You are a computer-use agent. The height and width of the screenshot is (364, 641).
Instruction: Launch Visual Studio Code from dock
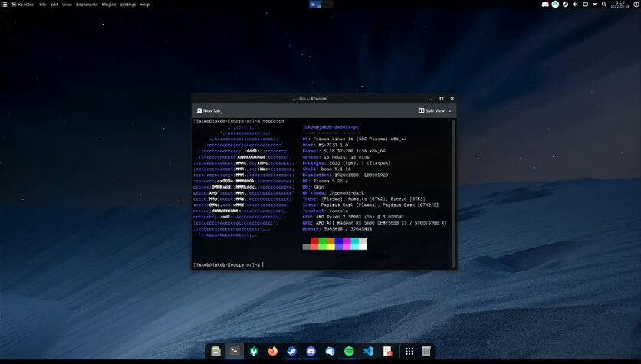368,351
